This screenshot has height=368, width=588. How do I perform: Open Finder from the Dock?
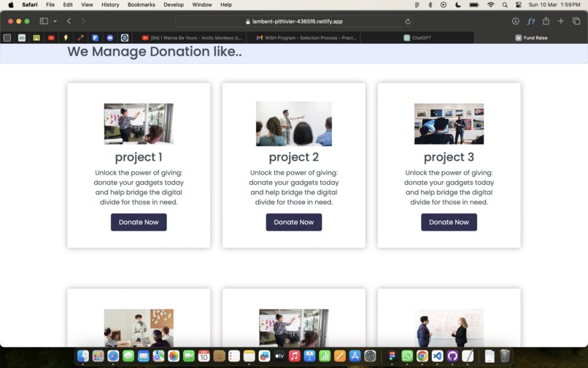pyautogui.click(x=83, y=356)
